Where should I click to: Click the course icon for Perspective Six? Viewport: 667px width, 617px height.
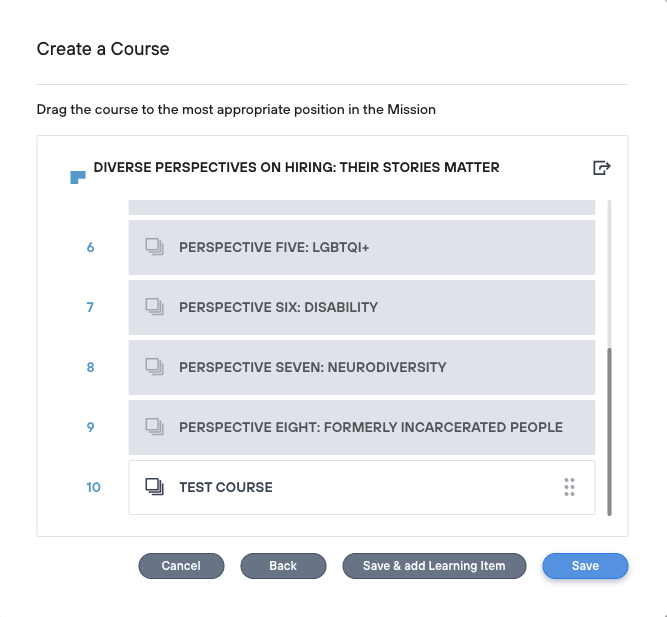click(x=154, y=307)
